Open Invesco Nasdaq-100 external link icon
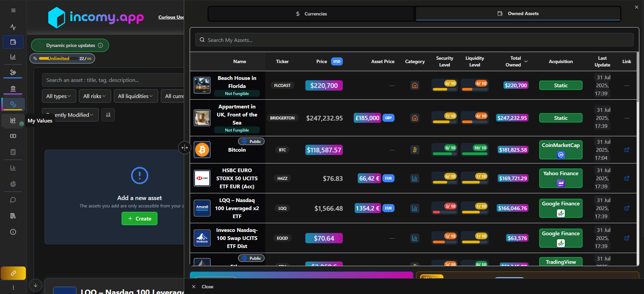The height and width of the screenshot is (294, 644). (x=627, y=238)
